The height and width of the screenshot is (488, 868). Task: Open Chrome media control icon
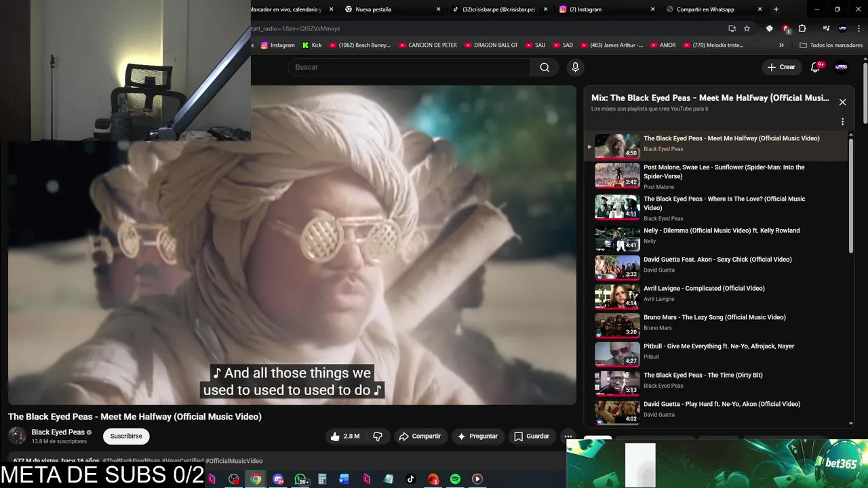click(826, 28)
